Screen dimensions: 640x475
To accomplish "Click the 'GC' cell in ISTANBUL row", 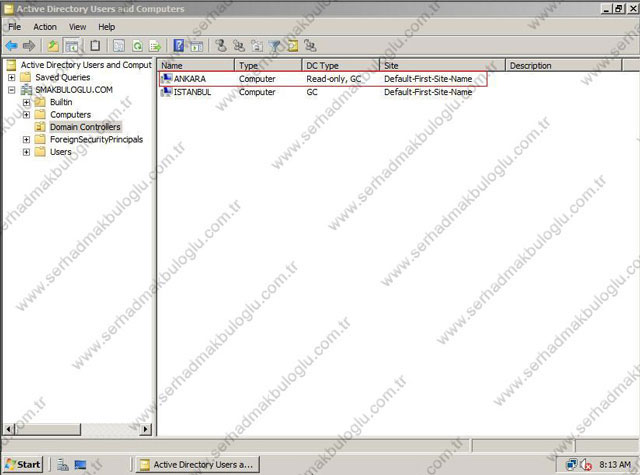I will click(312, 92).
